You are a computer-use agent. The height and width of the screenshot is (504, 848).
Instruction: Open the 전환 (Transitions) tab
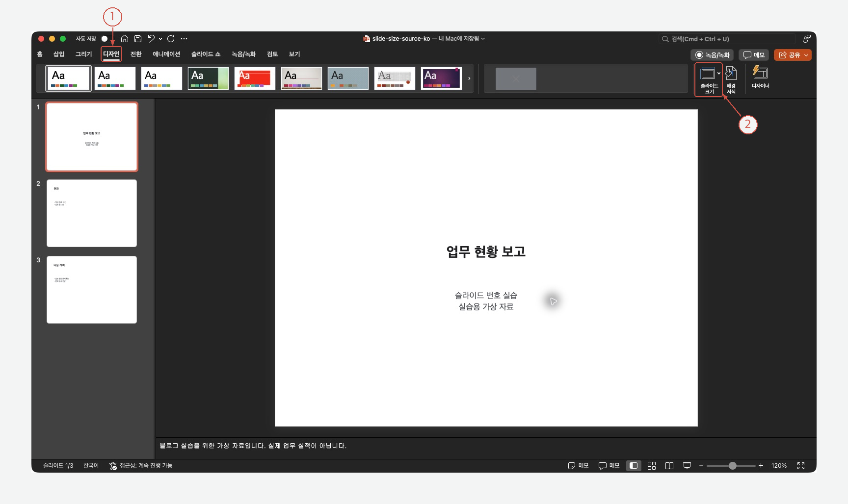point(136,54)
